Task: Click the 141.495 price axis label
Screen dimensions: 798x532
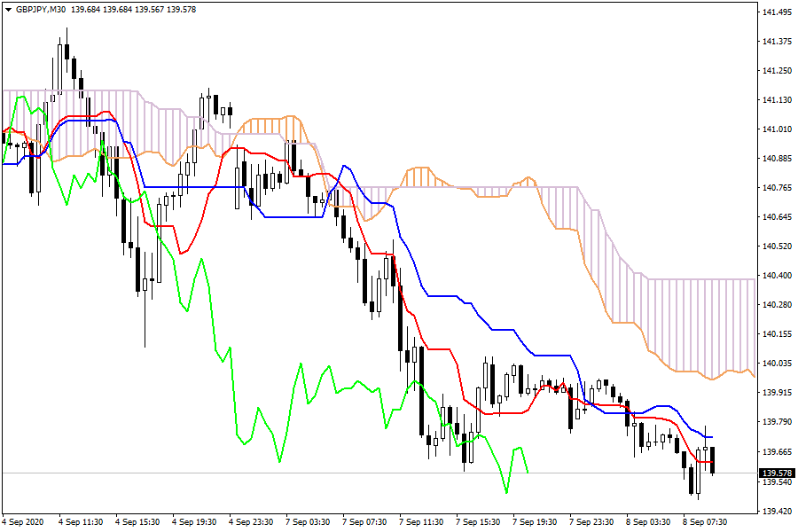Action: [x=777, y=12]
